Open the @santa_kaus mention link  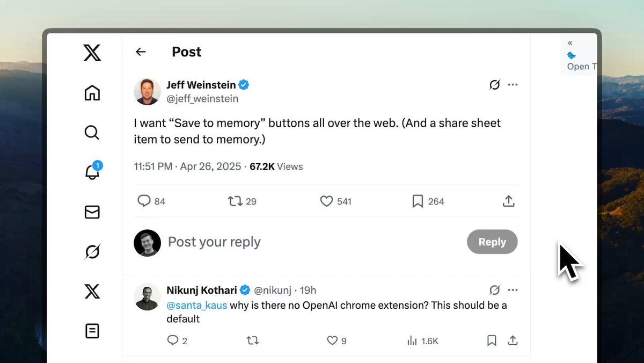coord(197,305)
